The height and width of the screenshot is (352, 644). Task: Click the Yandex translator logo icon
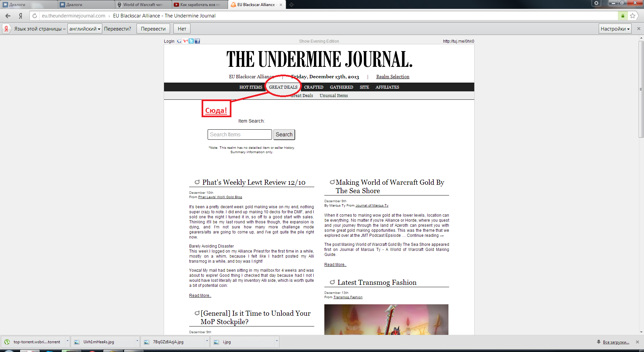click(6, 29)
